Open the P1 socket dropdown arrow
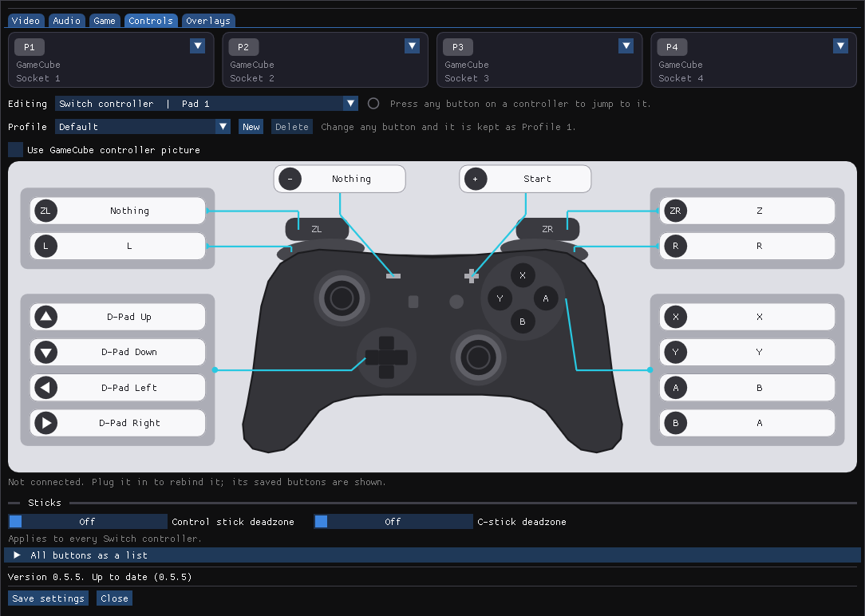Image resolution: width=865 pixels, height=616 pixels. (197, 45)
